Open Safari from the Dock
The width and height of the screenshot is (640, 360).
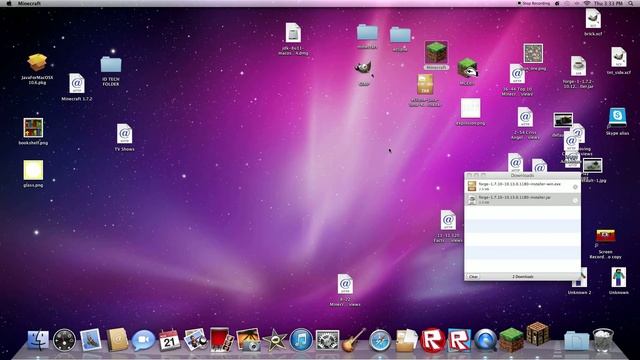[380, 340]
